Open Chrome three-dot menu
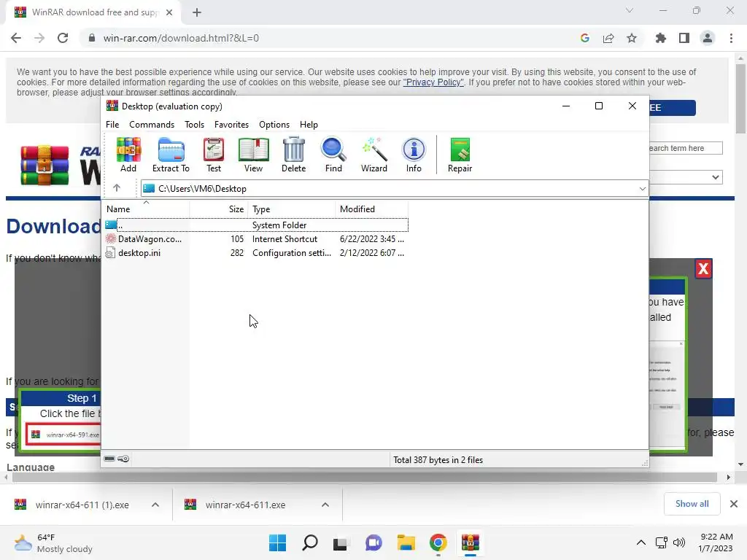 click(x=731, y=38)
